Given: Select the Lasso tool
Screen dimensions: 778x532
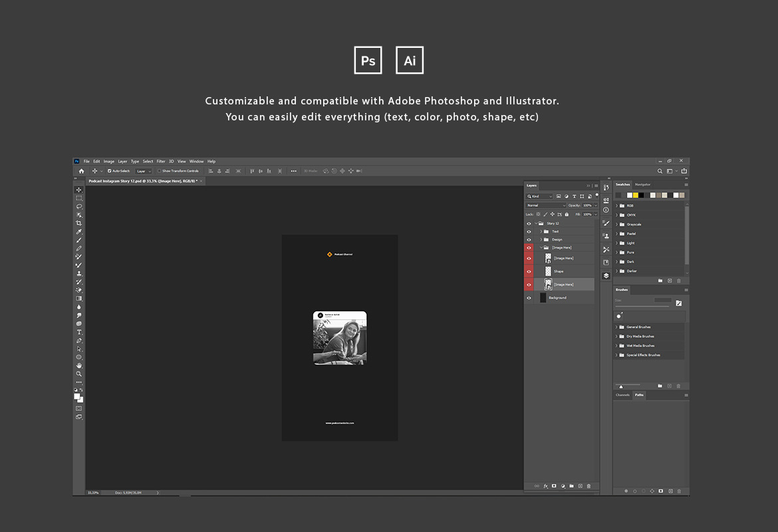Looking at the screenshot, I should (x=79, y=206).
